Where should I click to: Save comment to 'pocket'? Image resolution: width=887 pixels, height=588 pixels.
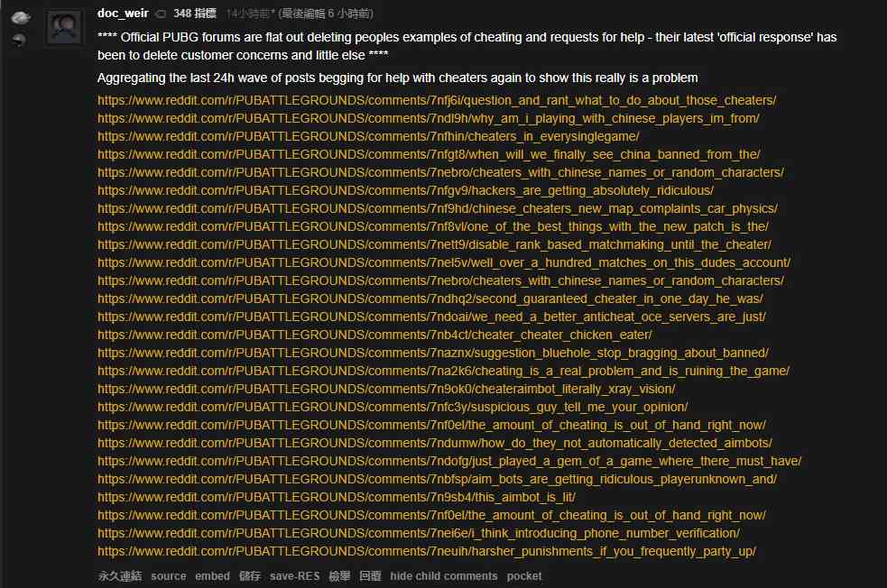[524, 576]
